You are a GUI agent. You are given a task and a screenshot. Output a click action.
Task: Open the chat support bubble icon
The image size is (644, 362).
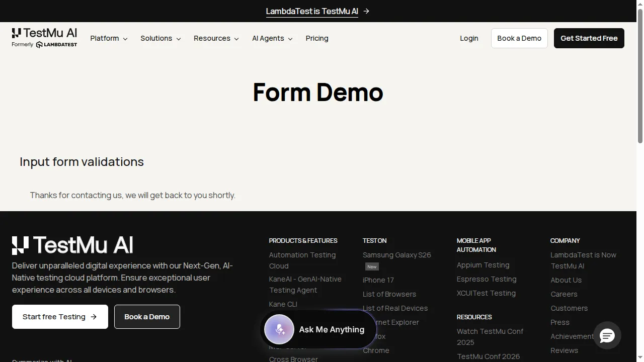click(x=607, y=335)
